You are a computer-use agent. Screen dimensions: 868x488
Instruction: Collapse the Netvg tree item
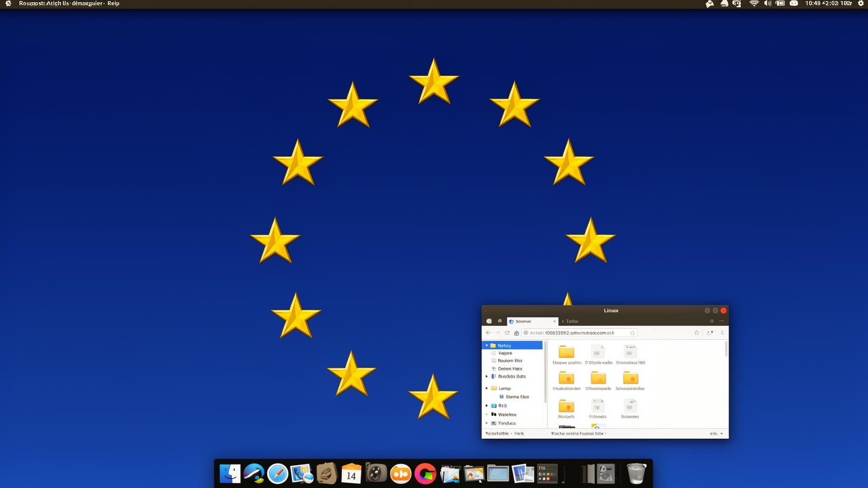click(487, 346)
